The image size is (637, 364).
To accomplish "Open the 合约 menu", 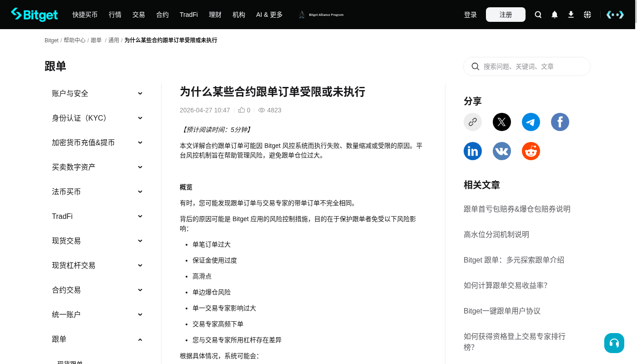I will coord(162,15).
